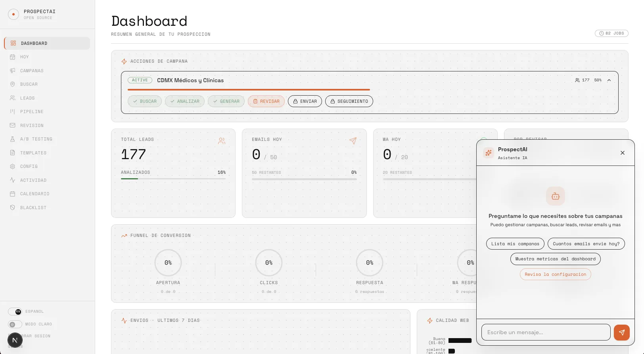The height and width of the screenshot is (354, 644).
Task: Click the Leads people icon in sidebar
Action: coord(13,98)
